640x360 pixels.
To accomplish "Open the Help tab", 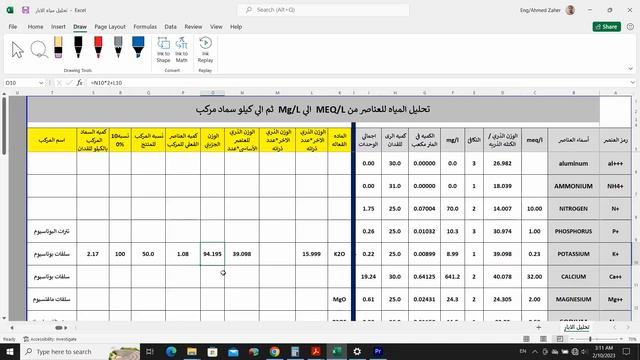I will click(x=236, y=27).
